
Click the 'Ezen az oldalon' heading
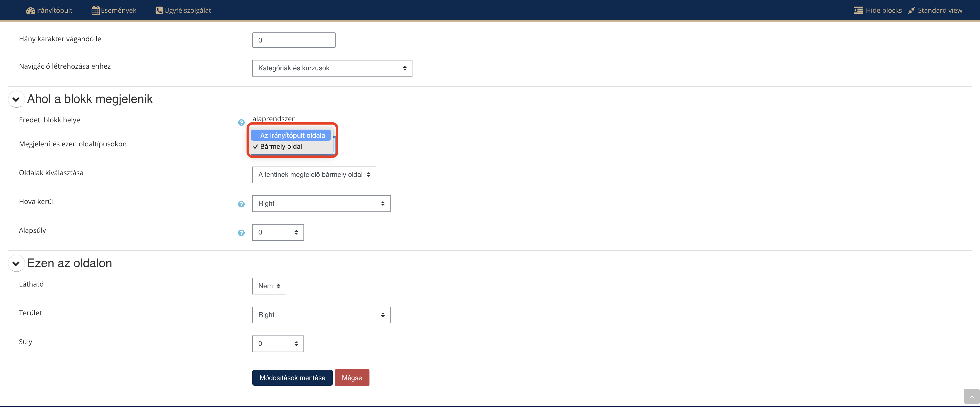tap(70, 263)
